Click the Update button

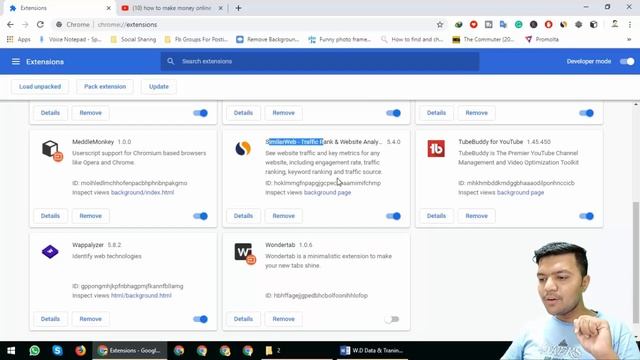pyautogui.click(x=159, y=87)
